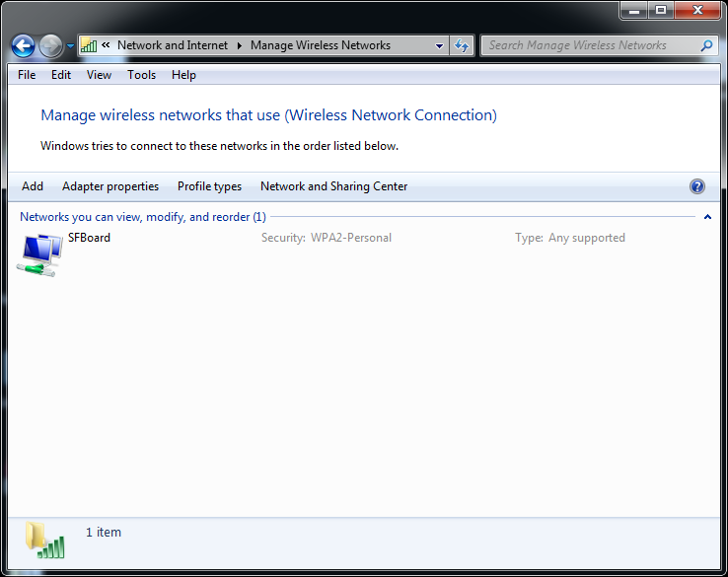
Task: Click the folder signal icon in the details pane
Action: (x=44, y=539)
